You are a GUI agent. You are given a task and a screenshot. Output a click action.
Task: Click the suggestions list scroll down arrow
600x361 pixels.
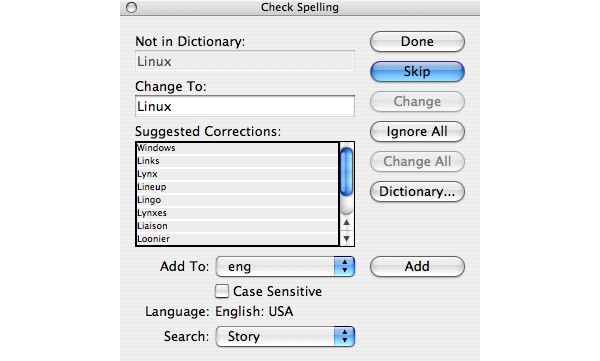[x=347, y=239]
